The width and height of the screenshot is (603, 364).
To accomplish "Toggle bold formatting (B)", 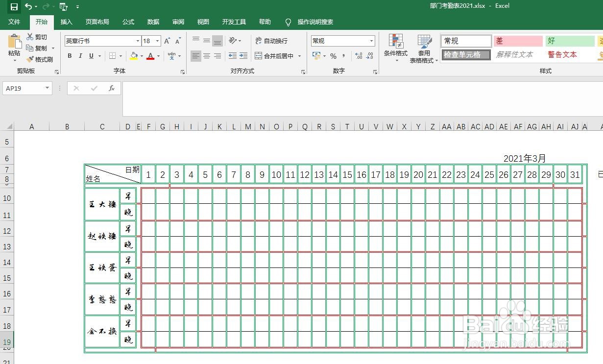I will coord(70,56).
